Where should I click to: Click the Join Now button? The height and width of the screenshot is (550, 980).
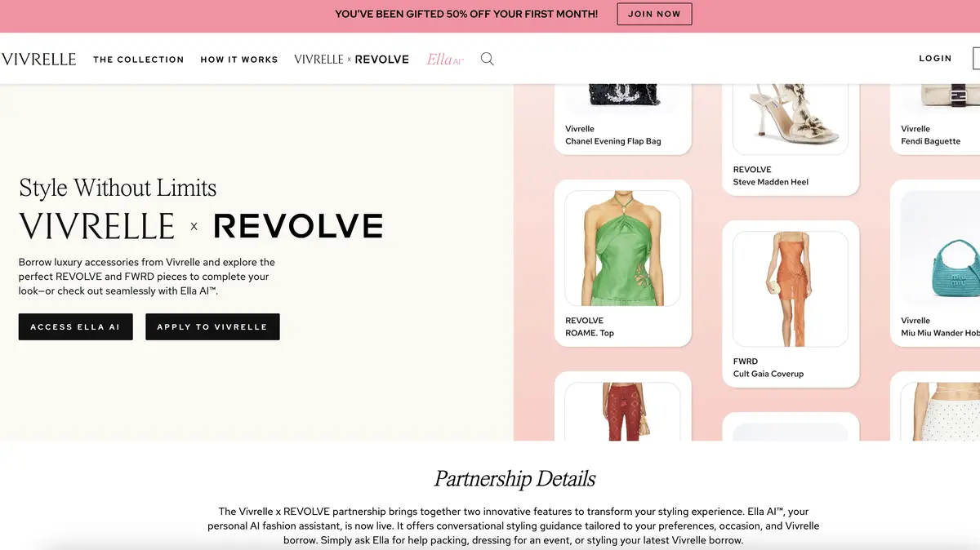click(x=654, y=14)
